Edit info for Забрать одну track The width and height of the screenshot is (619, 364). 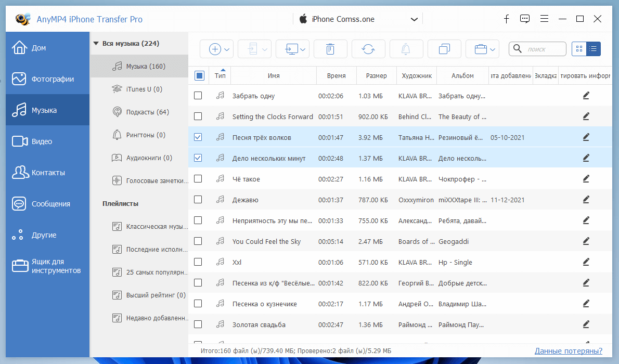[586, 96]
